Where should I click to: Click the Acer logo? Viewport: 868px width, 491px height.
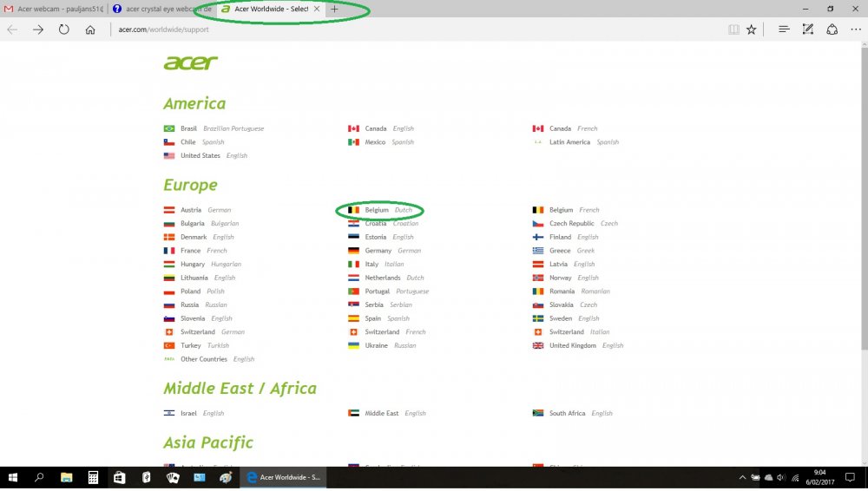click(x=190, y=62)
